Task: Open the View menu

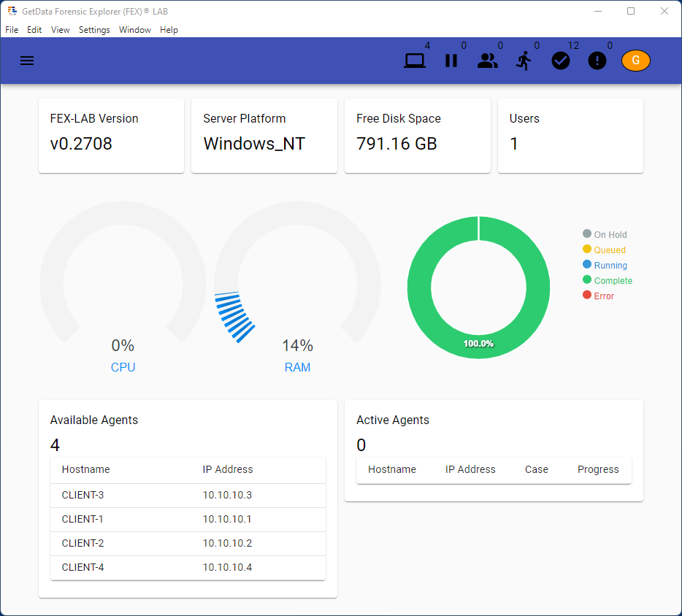Action: (60, 30)
